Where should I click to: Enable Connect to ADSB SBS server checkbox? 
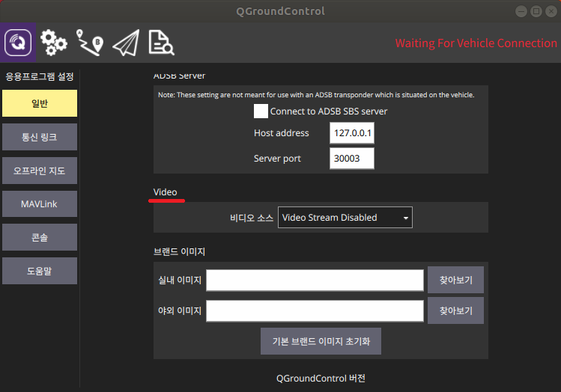(261, 111)
